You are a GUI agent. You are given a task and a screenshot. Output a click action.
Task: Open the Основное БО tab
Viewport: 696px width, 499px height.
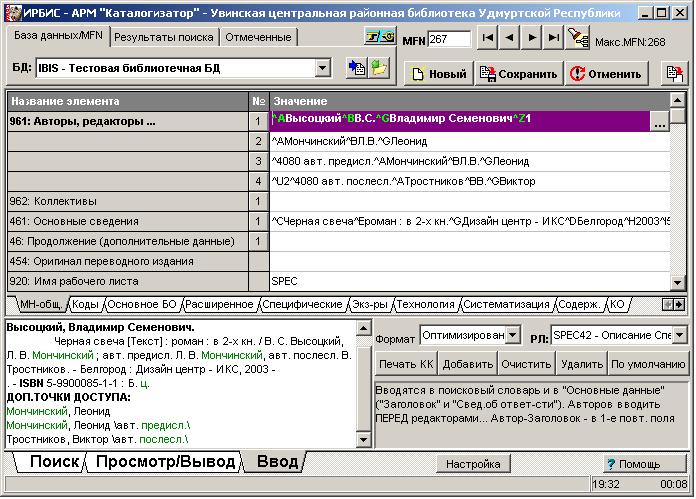coord(142,305)
